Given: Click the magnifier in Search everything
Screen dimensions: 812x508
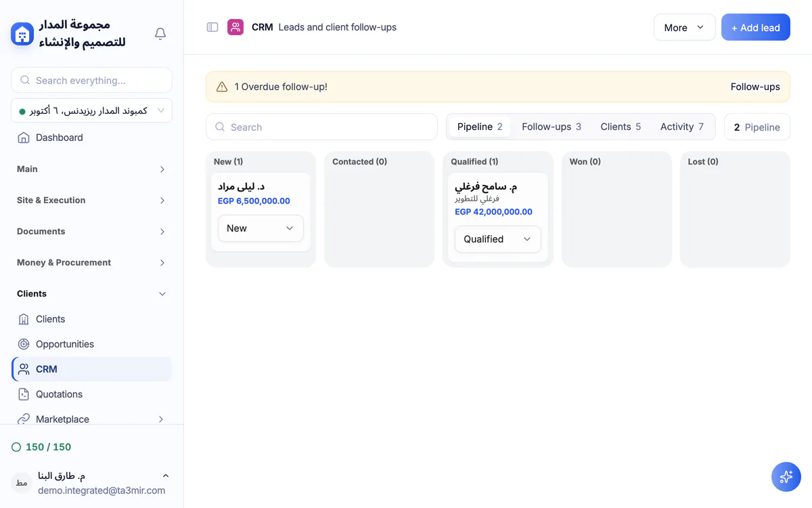Looking at the screenshot, I should pos(25,80).
